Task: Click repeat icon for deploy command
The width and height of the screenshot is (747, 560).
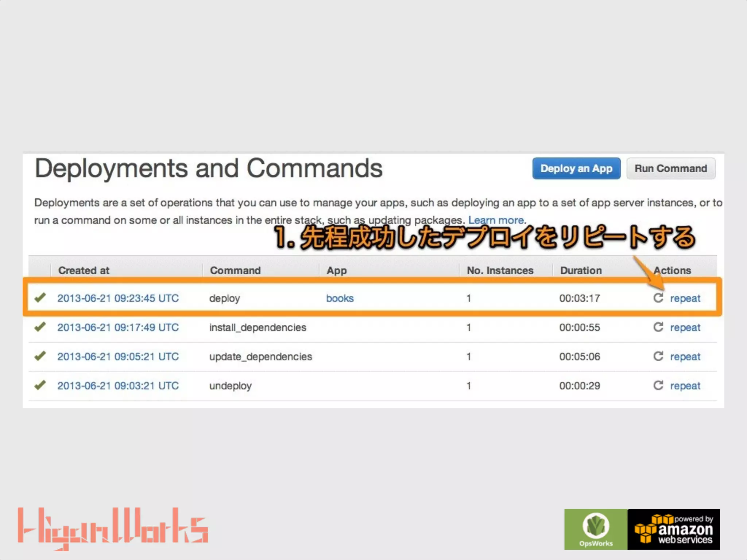Action: pos(658,298)
